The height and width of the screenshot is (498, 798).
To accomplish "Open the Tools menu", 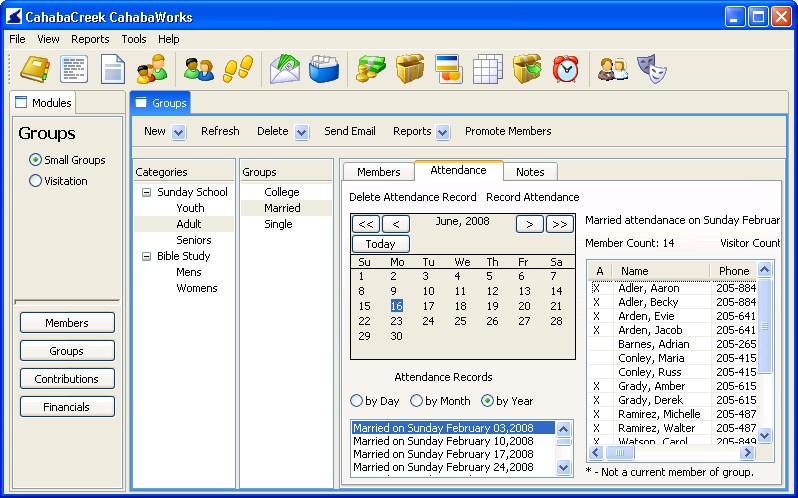I will [x=133, y=39].
